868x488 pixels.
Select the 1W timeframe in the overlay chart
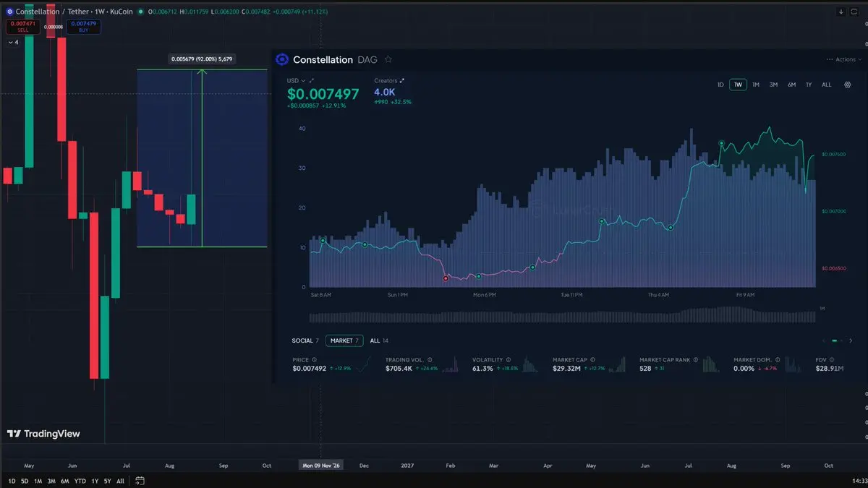738,85
